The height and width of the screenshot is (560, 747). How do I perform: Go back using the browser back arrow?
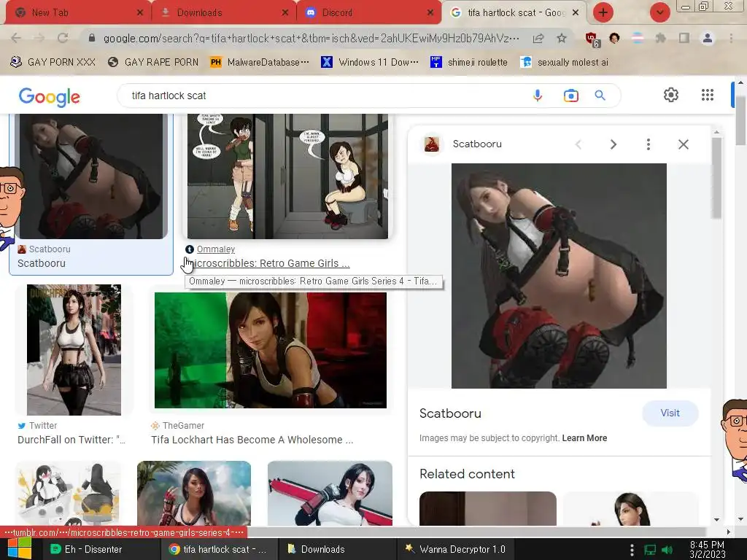(16, 38)
